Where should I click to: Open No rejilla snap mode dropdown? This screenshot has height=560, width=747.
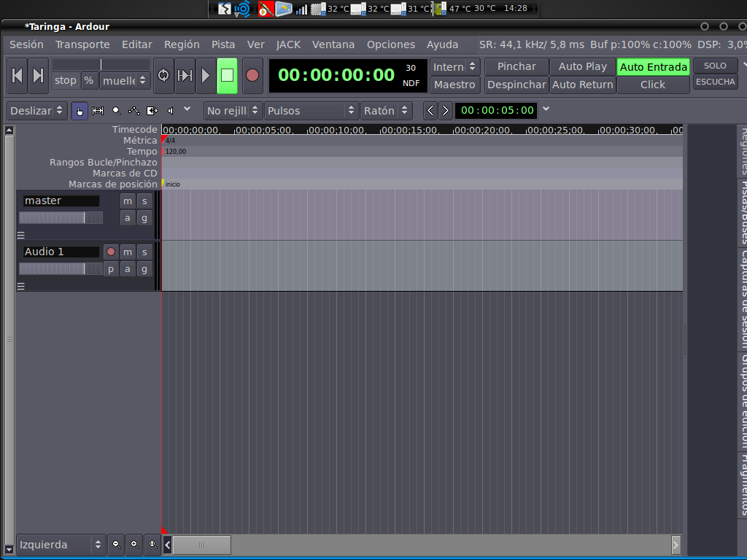233,111
